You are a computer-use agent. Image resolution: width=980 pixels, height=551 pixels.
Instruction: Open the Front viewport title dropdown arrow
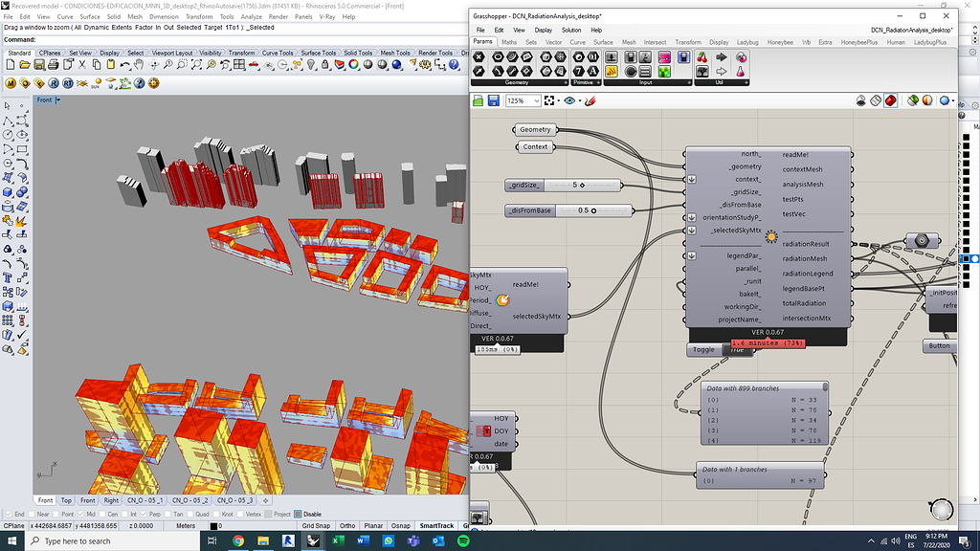click(x=57, y=100)
